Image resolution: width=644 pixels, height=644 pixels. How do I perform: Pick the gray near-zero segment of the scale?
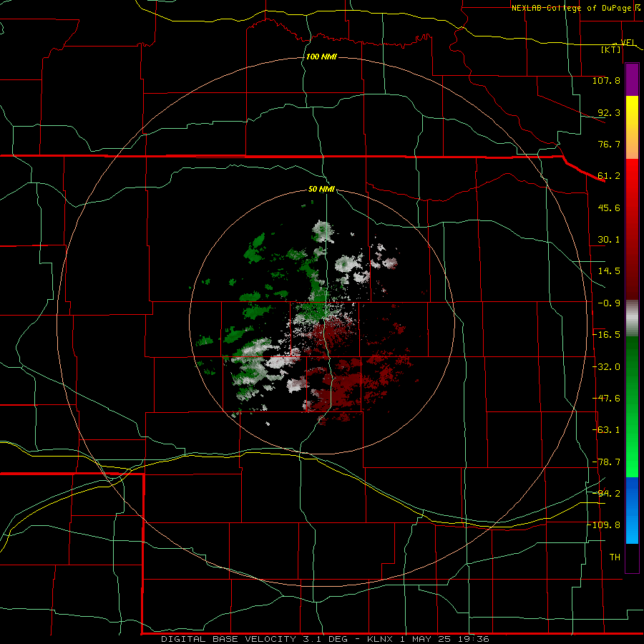[x=632, y=318]
